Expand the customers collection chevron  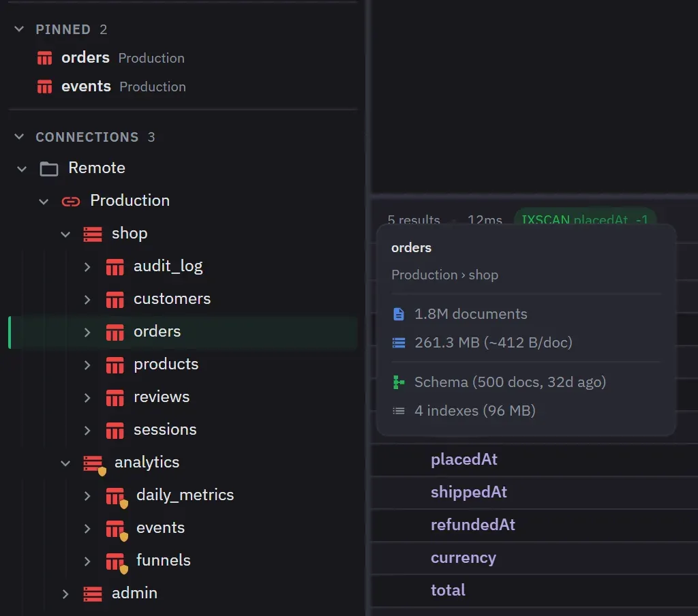point(87,300)
